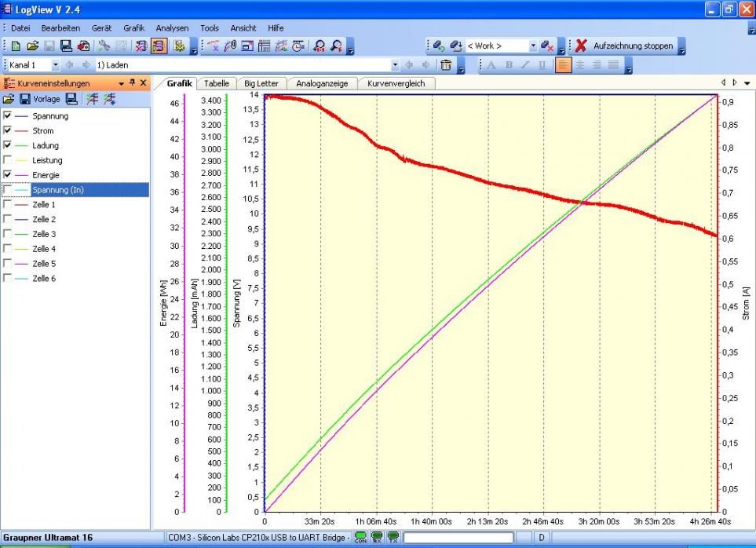
Task: Uncheck the Spannung curve checkbox
Action: pos(9,116)
